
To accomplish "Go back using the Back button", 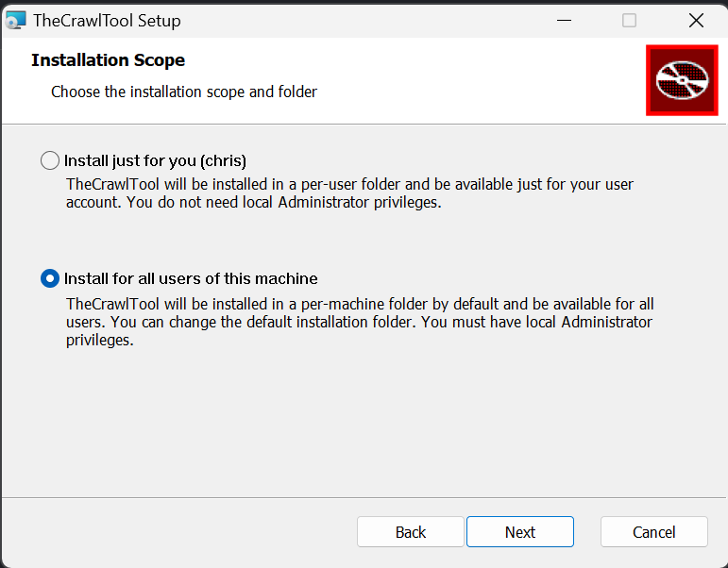I will coord(411,532).
